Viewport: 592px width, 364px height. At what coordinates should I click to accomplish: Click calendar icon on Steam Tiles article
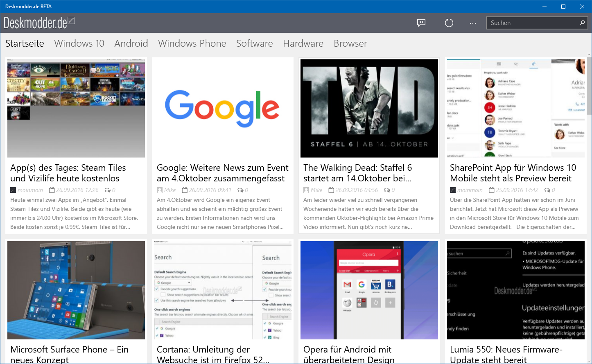click(52, 190)
